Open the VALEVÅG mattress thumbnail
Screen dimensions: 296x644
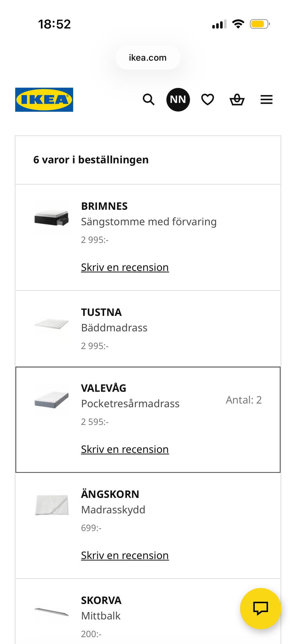[51, 400]
